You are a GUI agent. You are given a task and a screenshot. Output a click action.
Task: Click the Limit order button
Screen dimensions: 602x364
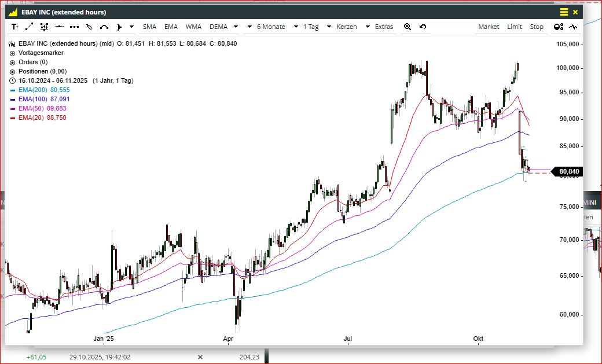(515, 27)
